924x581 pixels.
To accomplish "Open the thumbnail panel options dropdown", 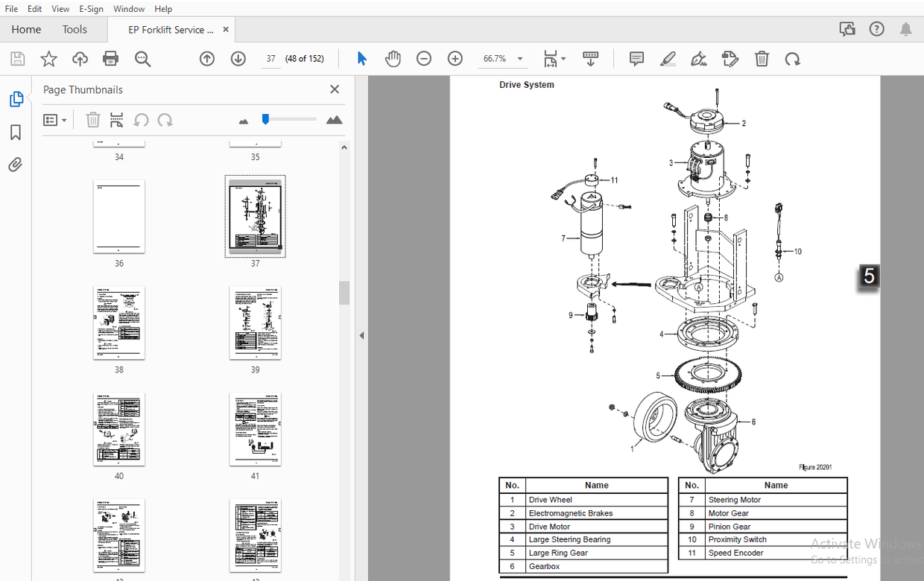I will point(55,119).
